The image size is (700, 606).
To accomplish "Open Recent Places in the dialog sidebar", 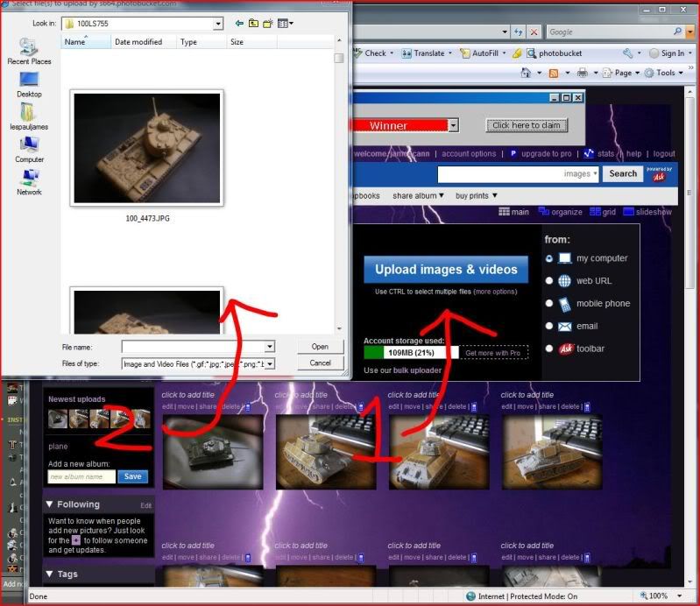I will click(29, 52).
